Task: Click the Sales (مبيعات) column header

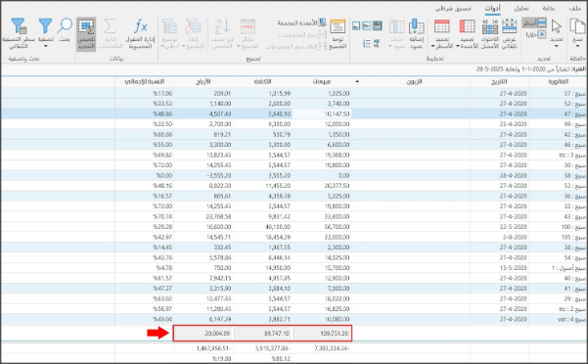Action: click(322, 82)
